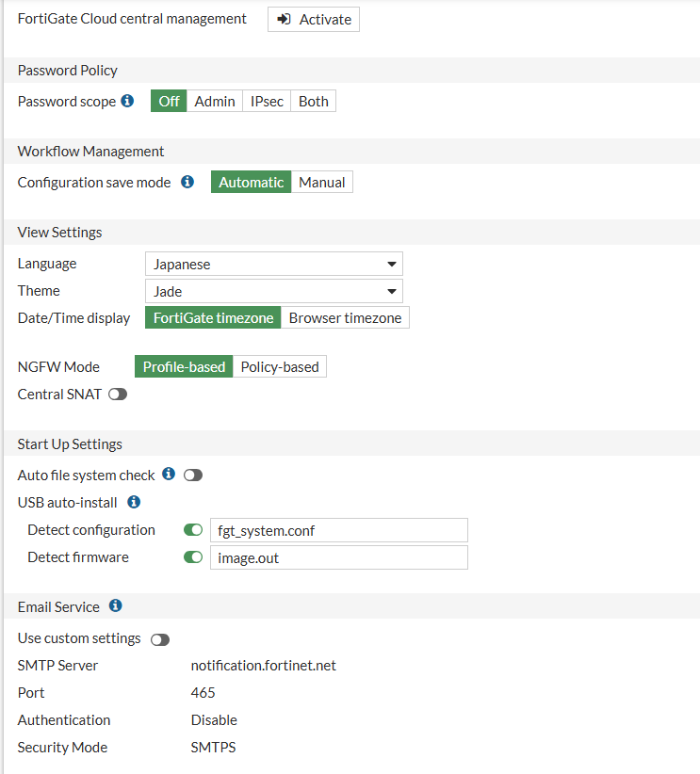Disable the Detect firmware toggle
Viewport: 700px width, 774px height.
point(193,557)
